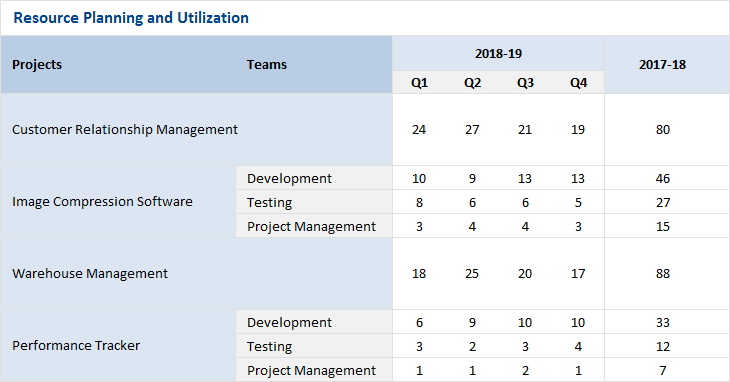Viewport: 730px width, 382px height.
Task: Click the 2017-18 header cell
Action: (x=662, y=64)
